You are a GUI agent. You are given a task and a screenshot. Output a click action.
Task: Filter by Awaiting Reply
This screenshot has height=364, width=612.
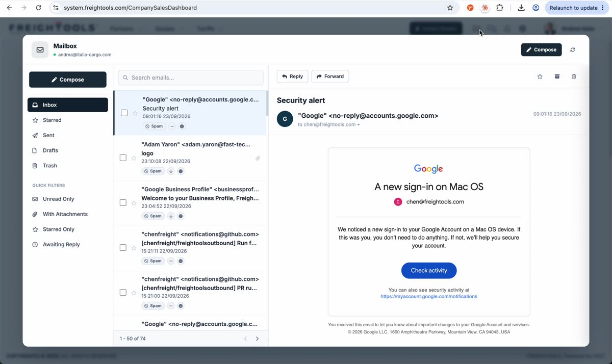[x=68, y=245]
